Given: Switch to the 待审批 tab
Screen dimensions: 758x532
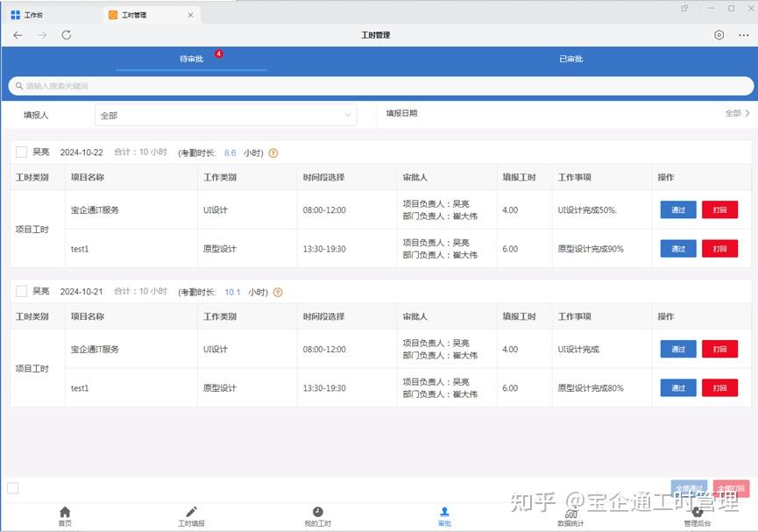Looking at the screenshot, I should (191, 59).
